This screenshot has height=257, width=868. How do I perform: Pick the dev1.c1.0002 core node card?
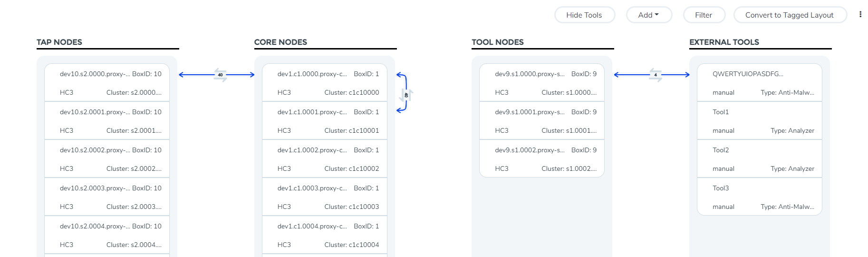[325, 159]
